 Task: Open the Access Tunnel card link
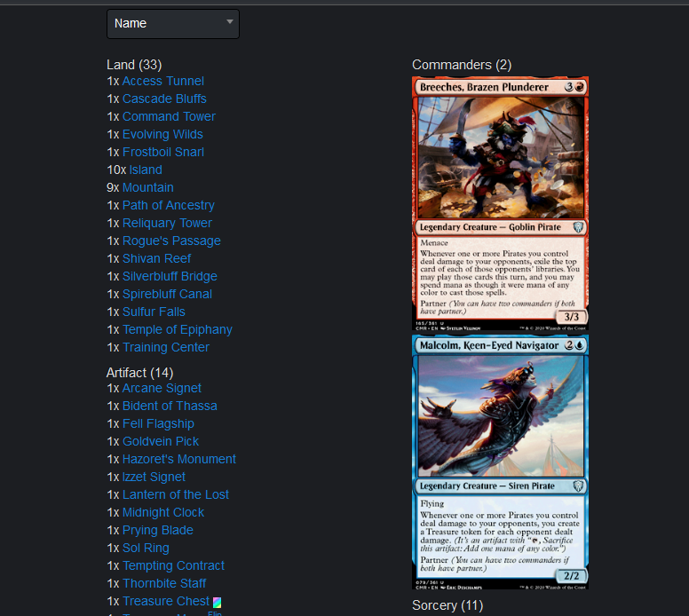click(163, 82)
